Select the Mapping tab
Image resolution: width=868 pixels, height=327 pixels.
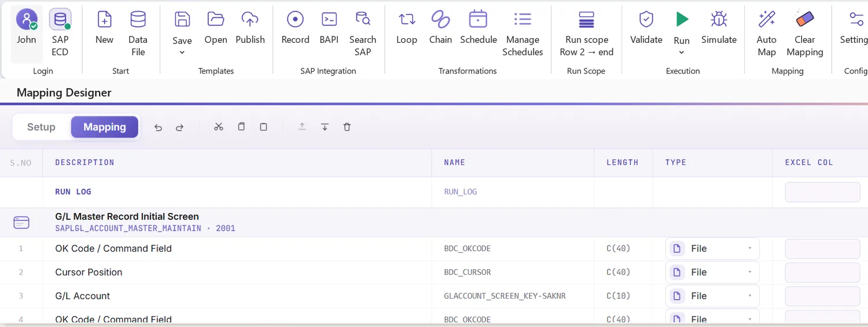105,127
